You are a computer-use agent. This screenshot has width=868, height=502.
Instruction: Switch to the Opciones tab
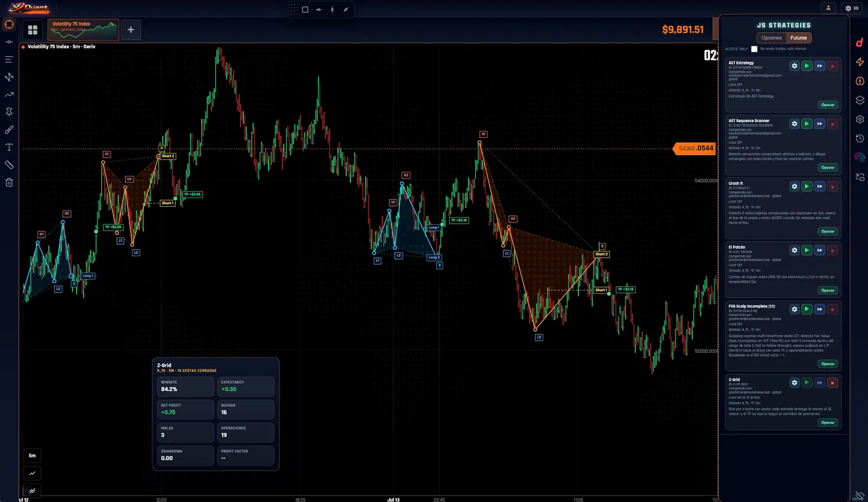point(771,38)
